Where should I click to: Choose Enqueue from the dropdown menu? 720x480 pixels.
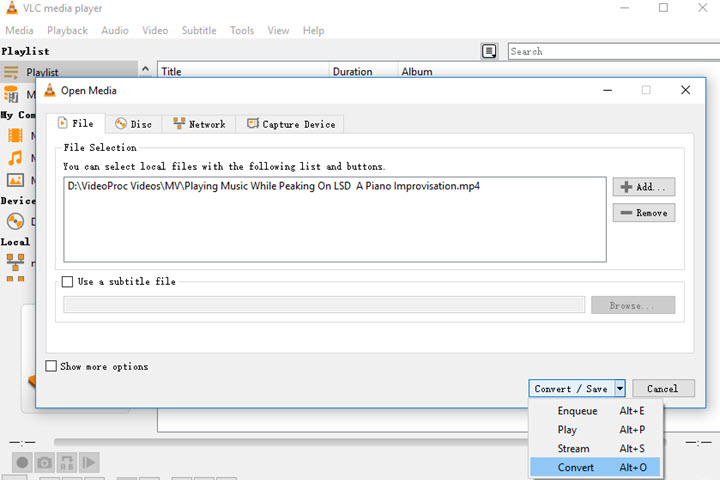pos(595,411)
